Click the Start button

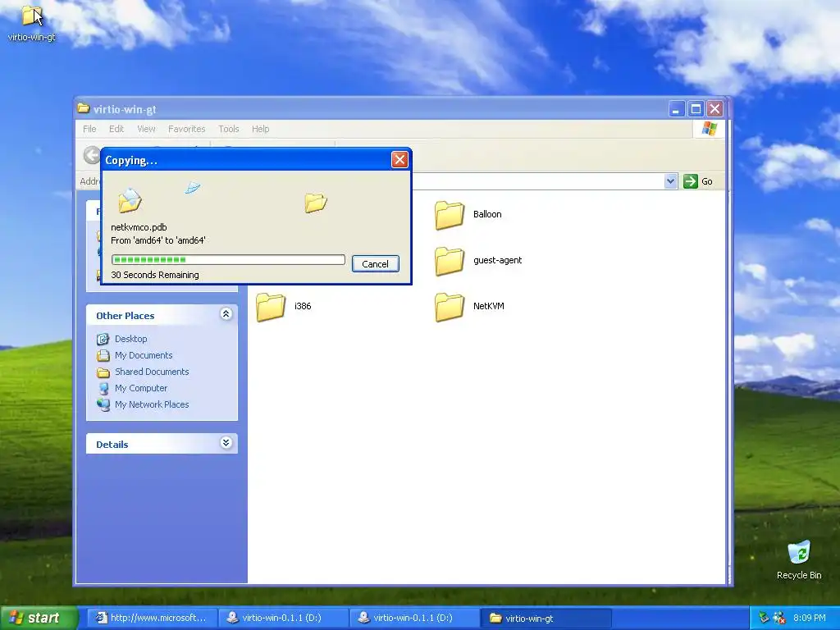(38, 619)
